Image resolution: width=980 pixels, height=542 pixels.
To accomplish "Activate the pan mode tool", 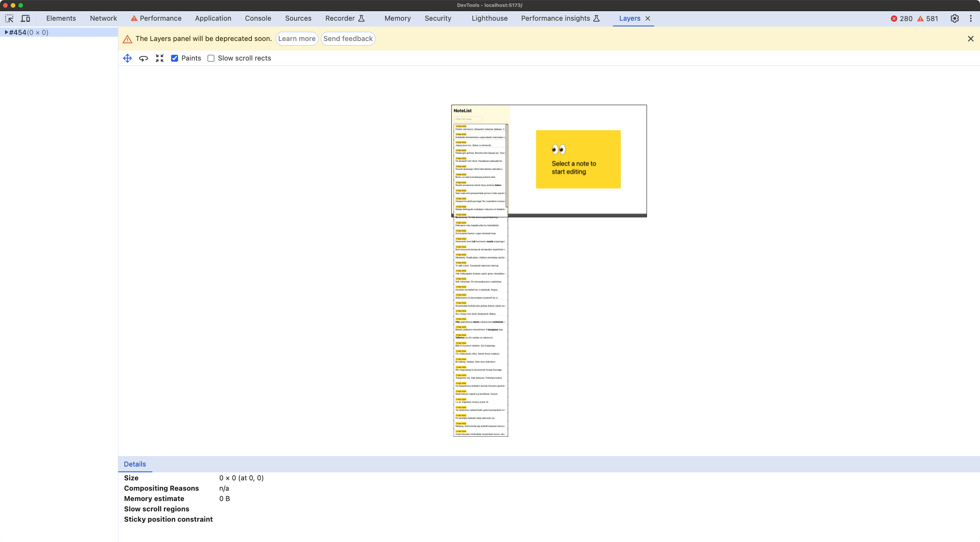I will click(127, 58).
